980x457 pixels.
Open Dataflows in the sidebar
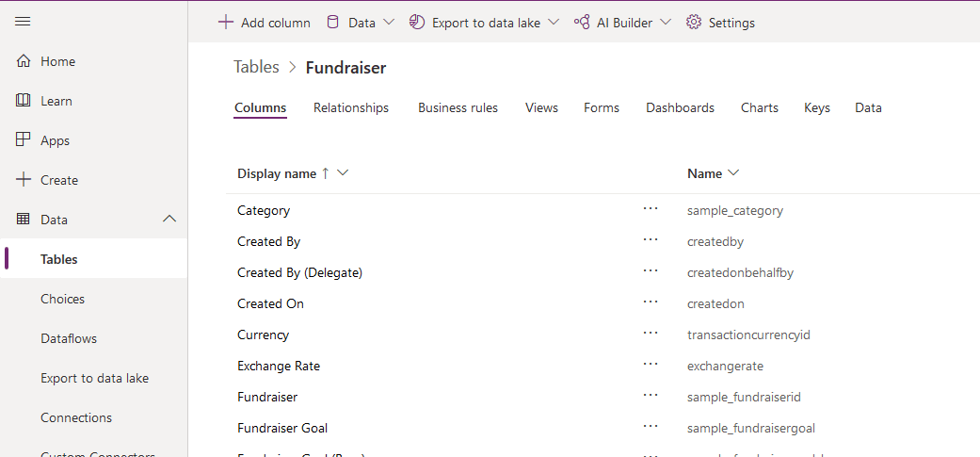click(69, 338)
